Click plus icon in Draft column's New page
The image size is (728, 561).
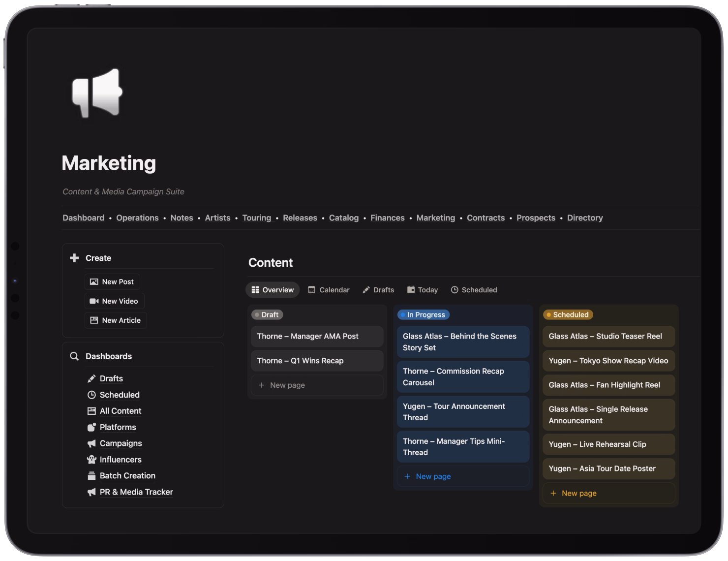[x=262, y=385]
